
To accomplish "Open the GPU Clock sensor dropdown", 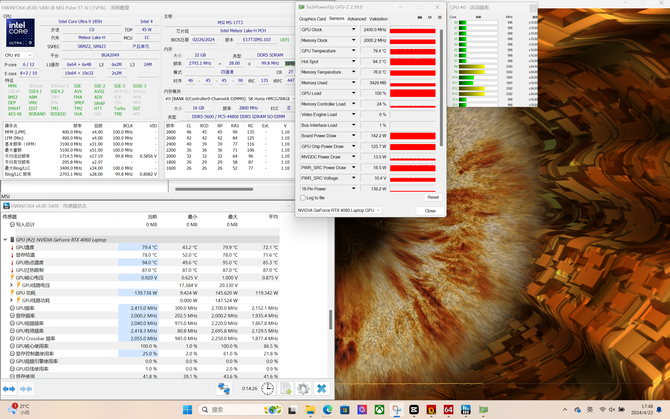I will pyautogui.click(x=353, y=29).
